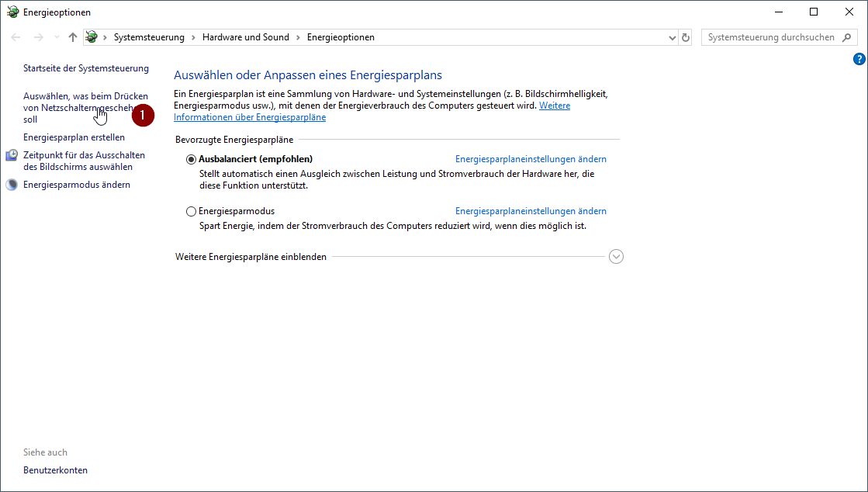
Task: Expand the chevron after Systemsteuerung breadcrumb
Action: click(x=193, y=37)
